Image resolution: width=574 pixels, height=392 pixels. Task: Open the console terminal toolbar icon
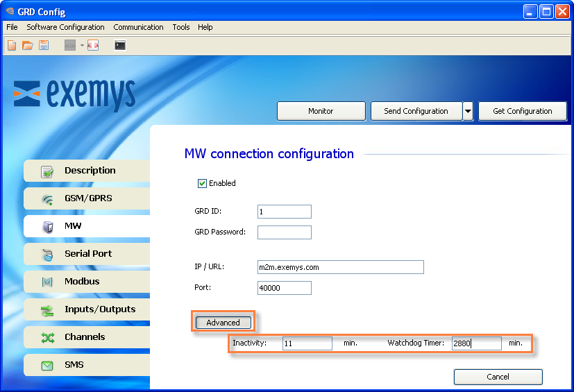pyautogui.click(x=119, y=45)
